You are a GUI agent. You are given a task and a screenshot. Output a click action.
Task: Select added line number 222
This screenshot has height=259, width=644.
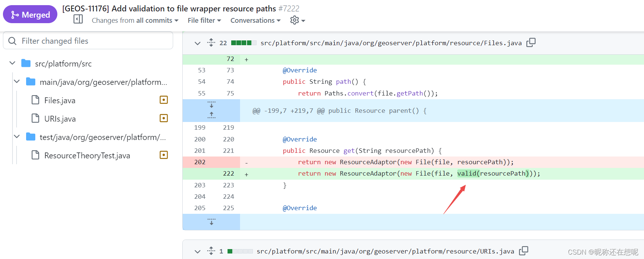(x=229, y=173)
